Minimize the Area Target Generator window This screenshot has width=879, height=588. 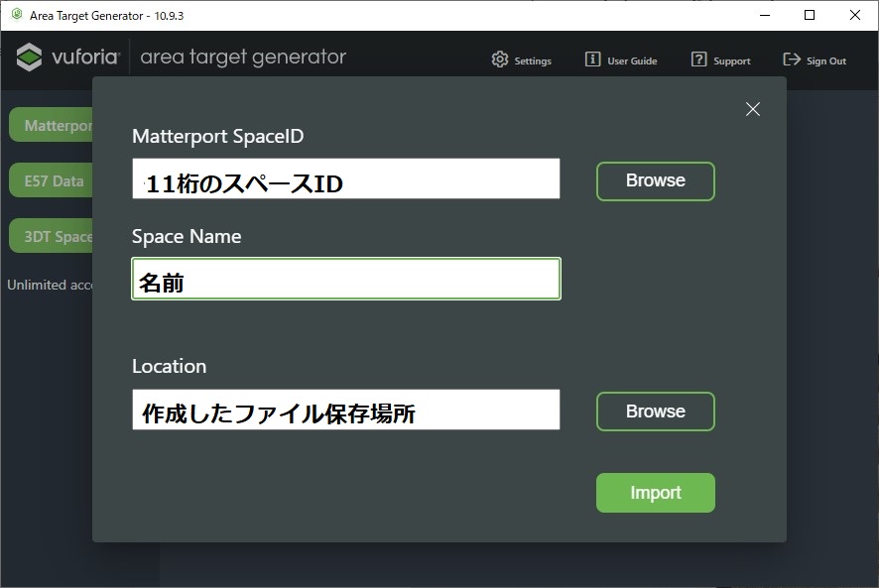point(765,15)
